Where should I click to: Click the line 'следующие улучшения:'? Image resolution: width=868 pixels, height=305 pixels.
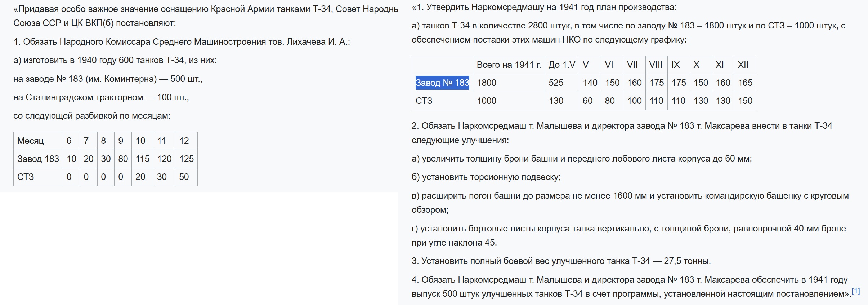point(460,140)
